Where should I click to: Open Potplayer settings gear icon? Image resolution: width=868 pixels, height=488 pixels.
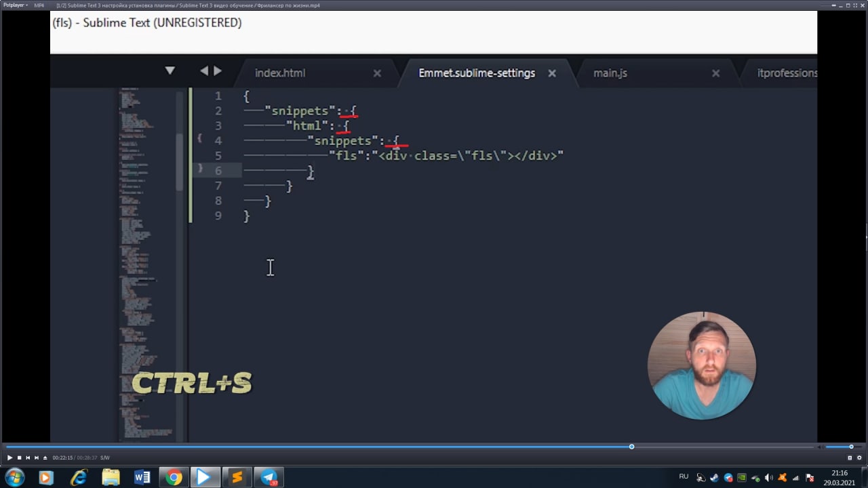(x=859, y=457)
